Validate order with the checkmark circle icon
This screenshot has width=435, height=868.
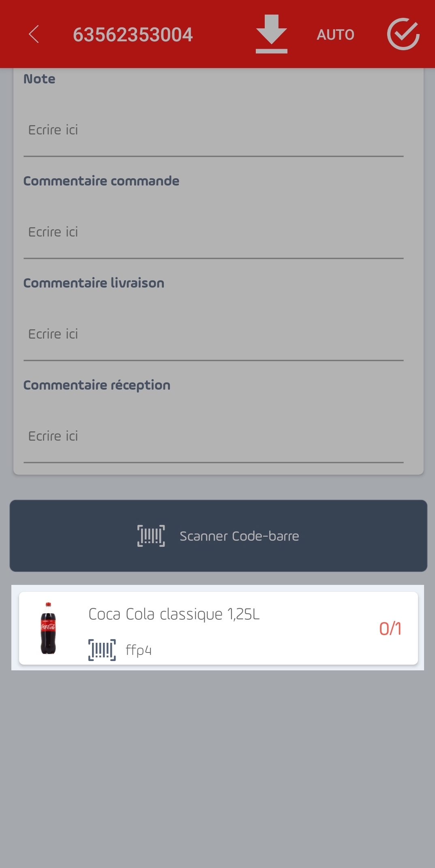(x=403, y=34)
